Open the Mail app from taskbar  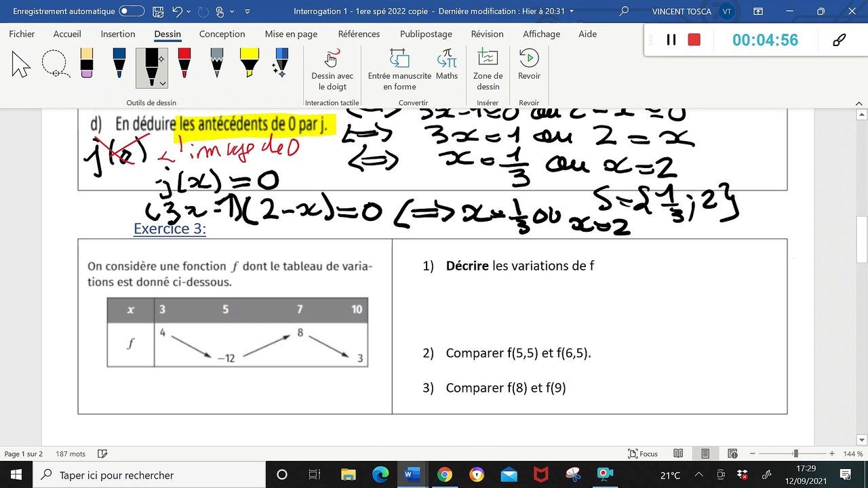point(509,475)
